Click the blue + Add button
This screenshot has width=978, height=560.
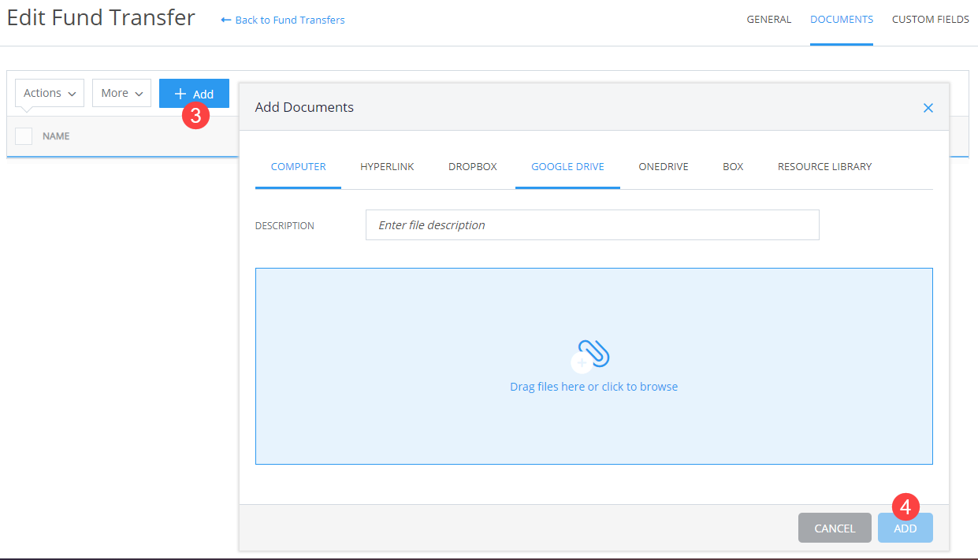[x=194, y=93]
